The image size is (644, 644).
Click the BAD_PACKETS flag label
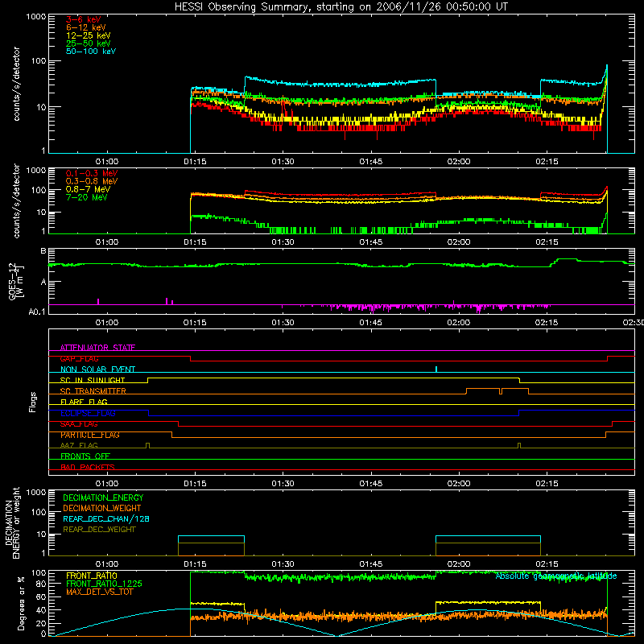pyautogui.click(x=88, y=467)
